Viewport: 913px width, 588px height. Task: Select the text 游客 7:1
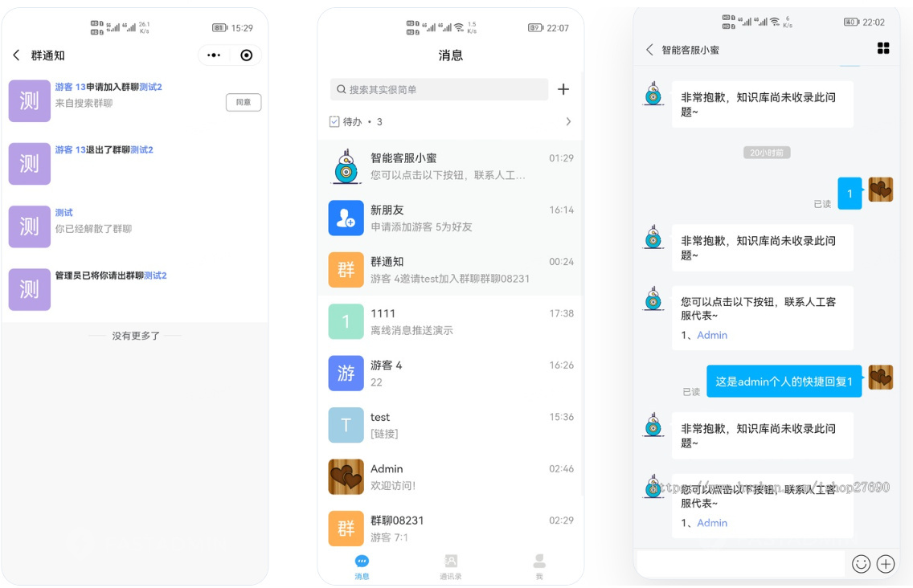(x=389, y=537)
